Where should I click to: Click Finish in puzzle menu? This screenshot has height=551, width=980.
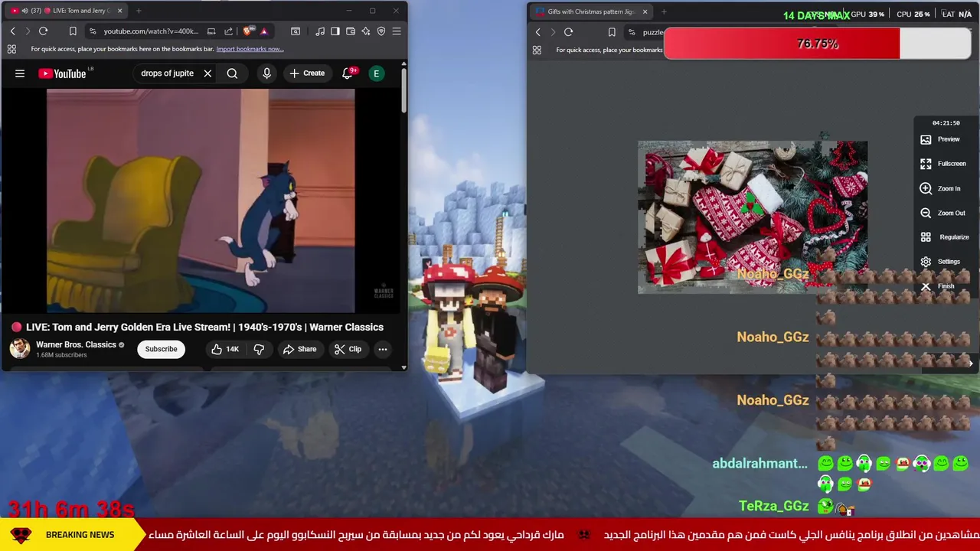tap(938, 286)
